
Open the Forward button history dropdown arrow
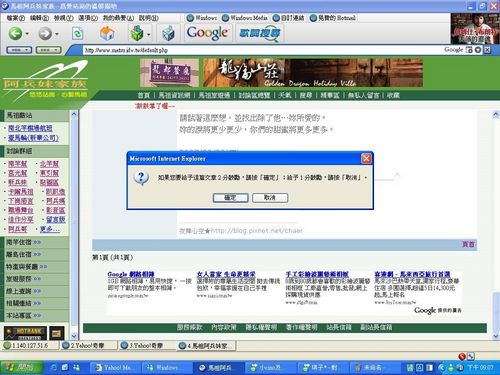[x=57, y=34]
